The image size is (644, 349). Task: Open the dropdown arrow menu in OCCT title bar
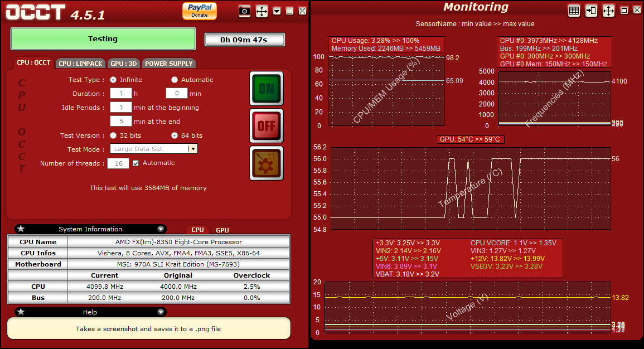277,11
